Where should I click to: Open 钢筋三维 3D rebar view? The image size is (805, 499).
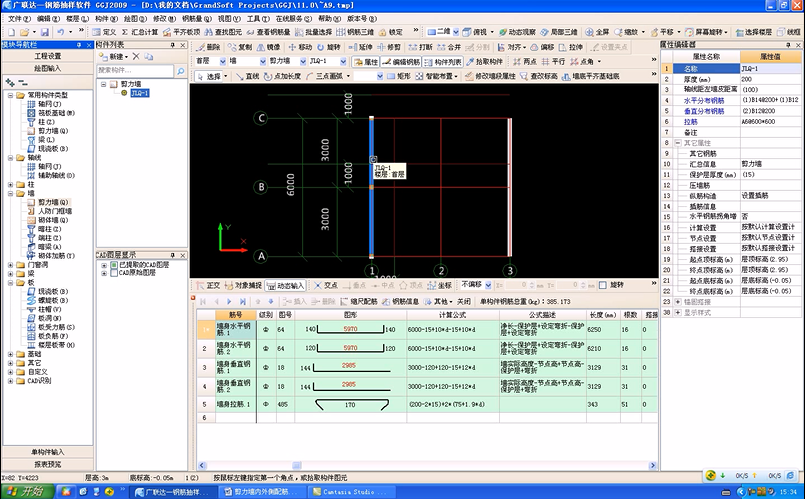(355, 32)
